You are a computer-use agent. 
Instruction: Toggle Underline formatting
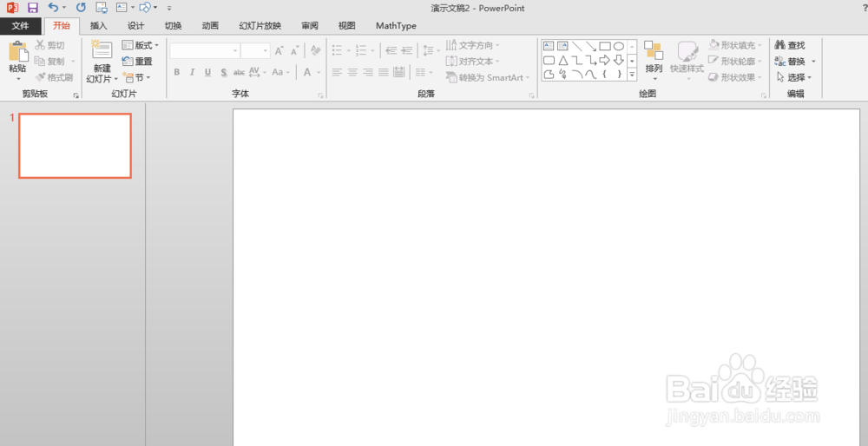(207, 72)
